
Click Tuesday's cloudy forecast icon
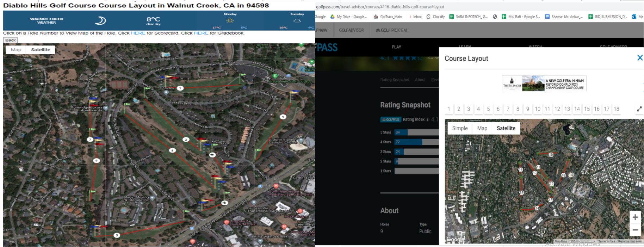[x=297, y=20]
